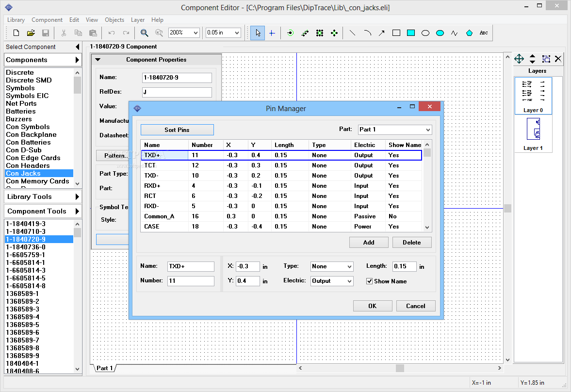Open the Help menu

point(157,20)
